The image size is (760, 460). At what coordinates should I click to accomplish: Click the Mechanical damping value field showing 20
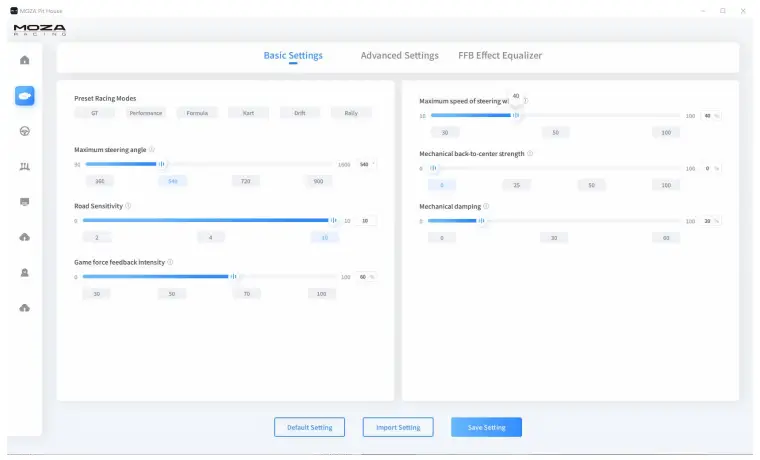(x=711, y=221)
